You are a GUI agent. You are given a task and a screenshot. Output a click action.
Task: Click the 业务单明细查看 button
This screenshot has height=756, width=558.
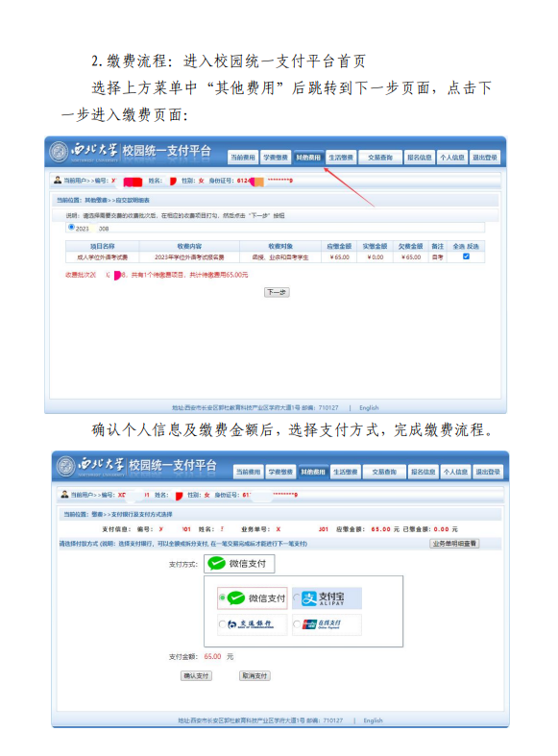(x=454, y=544)
